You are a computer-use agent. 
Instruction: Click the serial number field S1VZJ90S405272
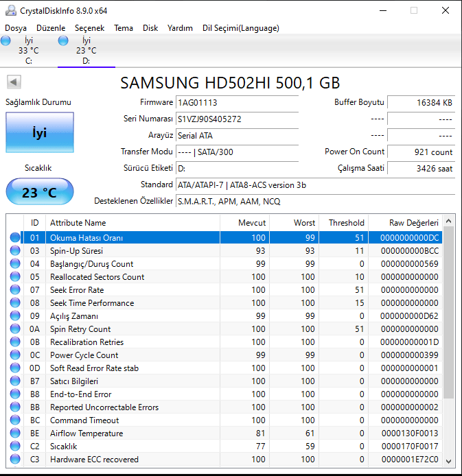pyautogui.click(x=238, y=119)
